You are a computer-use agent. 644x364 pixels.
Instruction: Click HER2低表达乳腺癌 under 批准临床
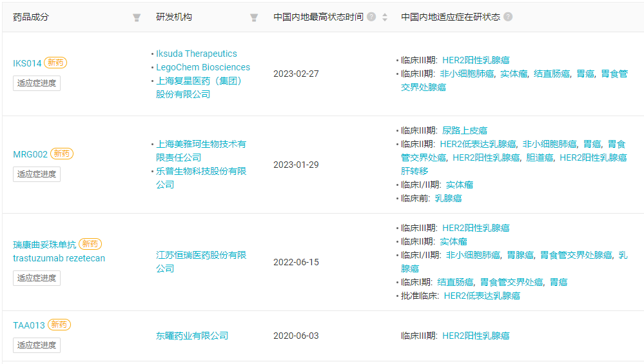point(482,296)
